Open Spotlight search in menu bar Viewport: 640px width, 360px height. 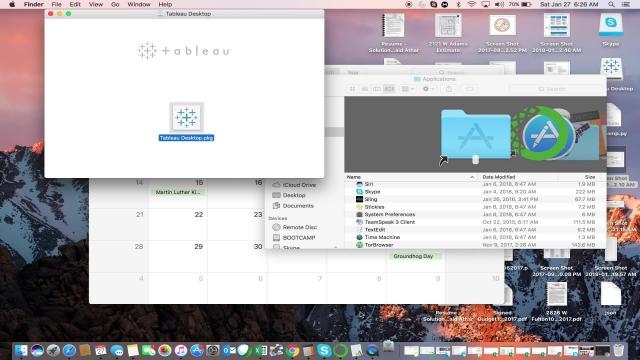pos(611,4)
